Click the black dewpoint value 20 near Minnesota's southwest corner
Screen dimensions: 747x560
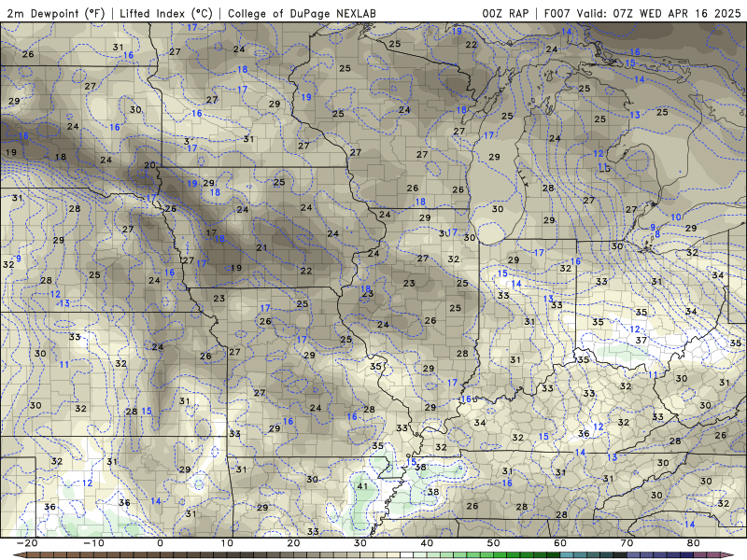pyautogui.click(x=150, y=165)
